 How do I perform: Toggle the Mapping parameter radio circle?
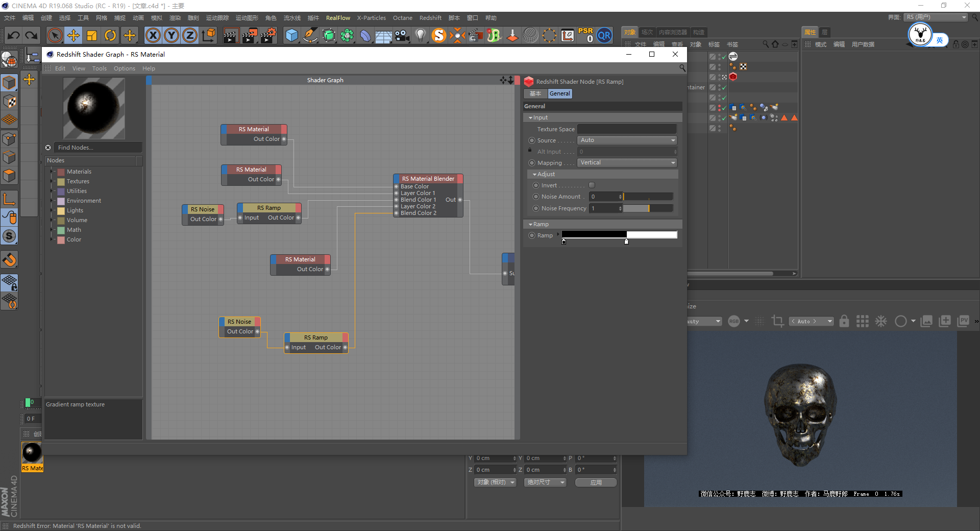click(x=532, y=163)
